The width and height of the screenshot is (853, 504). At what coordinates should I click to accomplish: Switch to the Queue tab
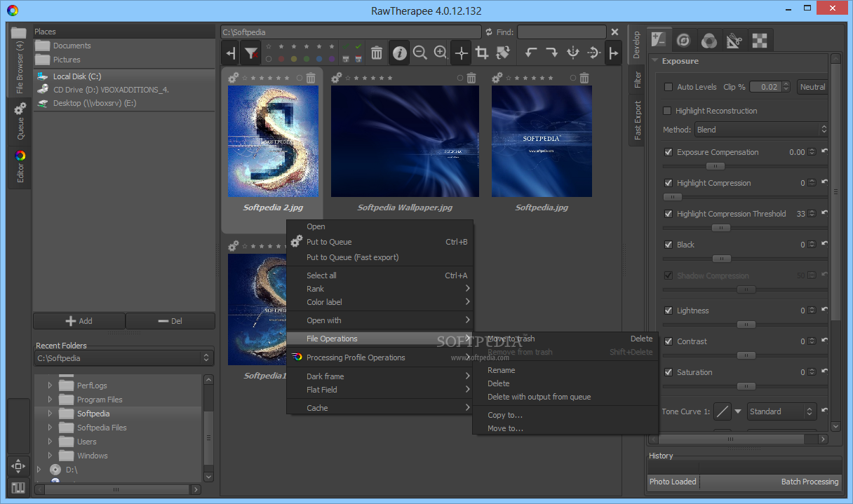pyautogui.click(x=20, y=121)
